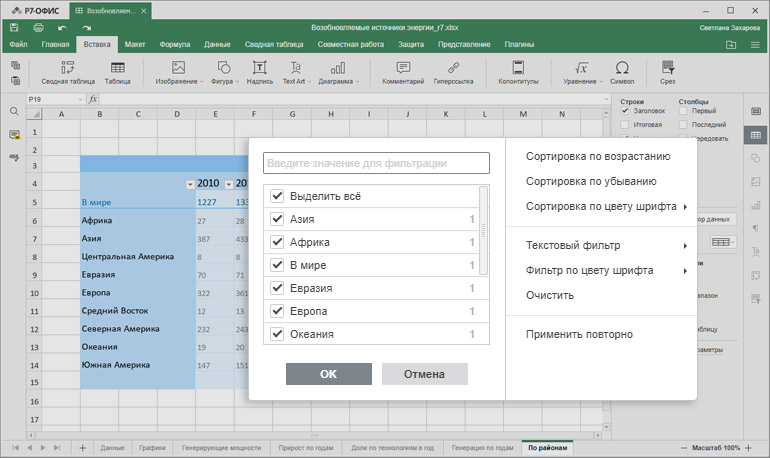The image size is (770, 458).
Task: Toggle the Азия filter checkbox
Action: point(277,219)
